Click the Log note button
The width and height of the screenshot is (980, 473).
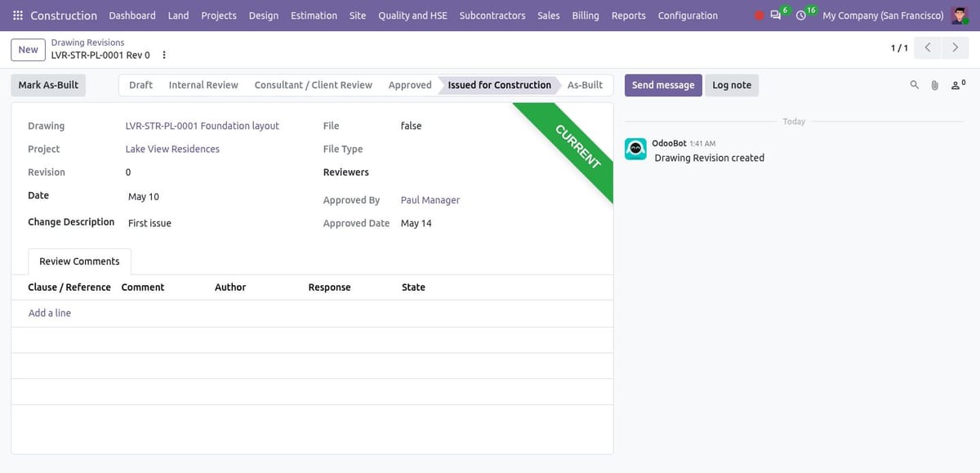click(x=732, y=85)
